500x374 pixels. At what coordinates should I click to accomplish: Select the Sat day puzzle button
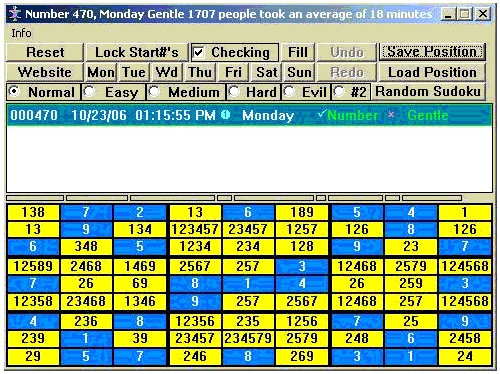(266, 72)
